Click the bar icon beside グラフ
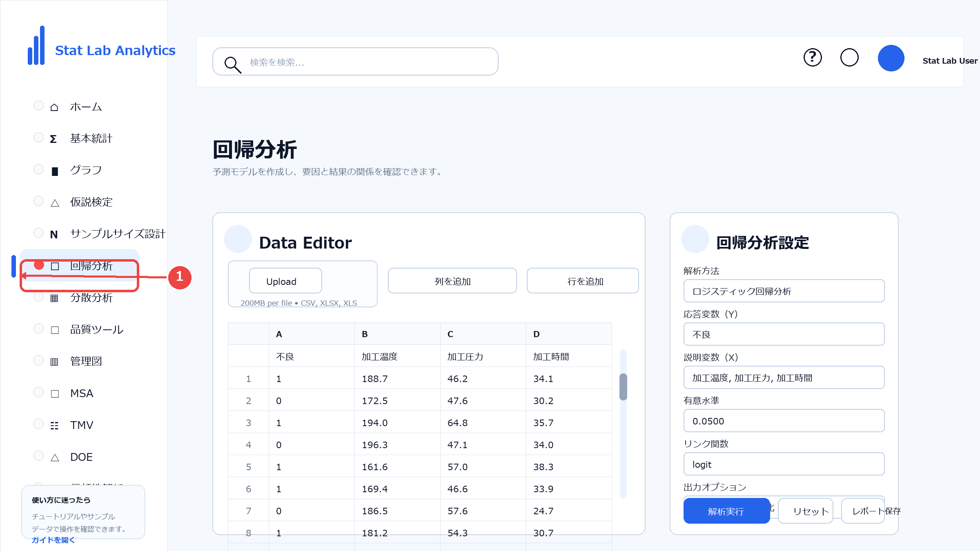Image resolution: width=980 pixels, height=551 pixels. pos(55,171)
